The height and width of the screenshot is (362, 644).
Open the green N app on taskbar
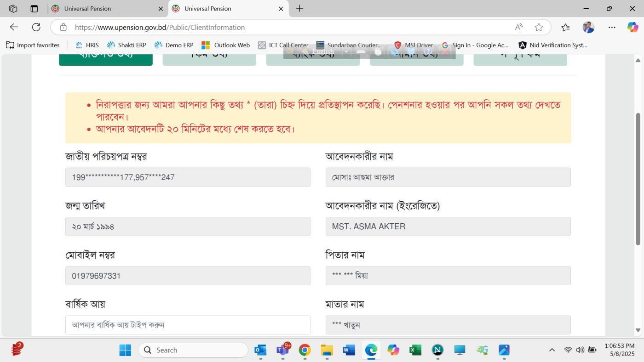tap(437, 350)
